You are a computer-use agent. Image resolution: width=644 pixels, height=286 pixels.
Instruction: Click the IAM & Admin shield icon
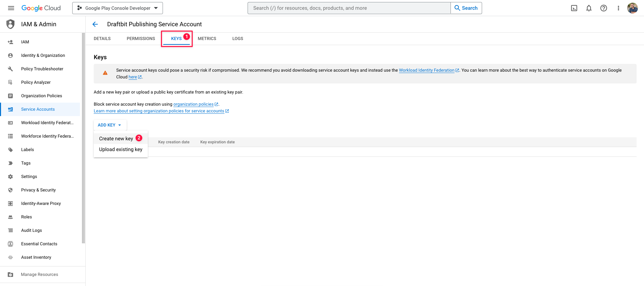coord(11,24)
